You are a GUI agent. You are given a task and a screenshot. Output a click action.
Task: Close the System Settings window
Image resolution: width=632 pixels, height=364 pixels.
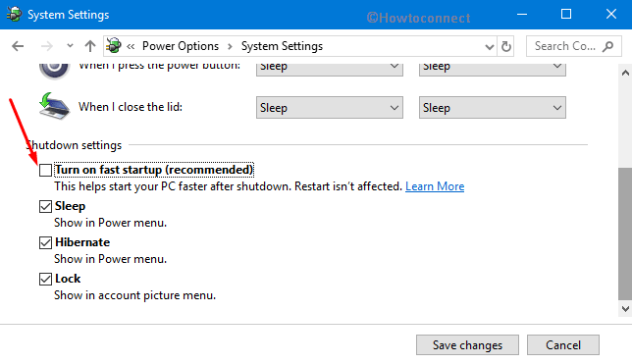point(611,15)
